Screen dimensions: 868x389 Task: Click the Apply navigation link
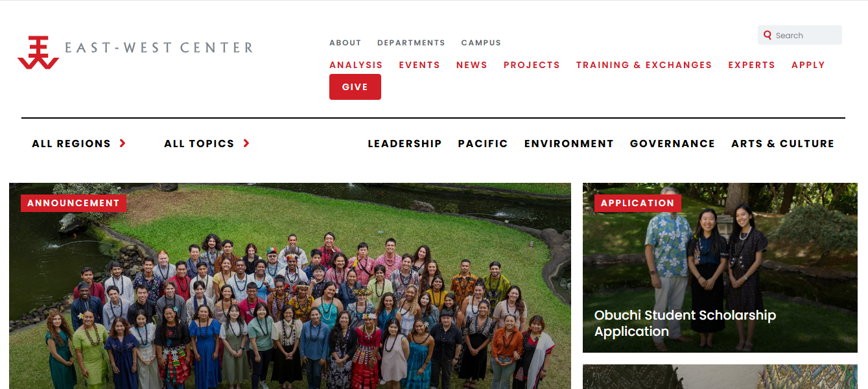tap(808, 65)
